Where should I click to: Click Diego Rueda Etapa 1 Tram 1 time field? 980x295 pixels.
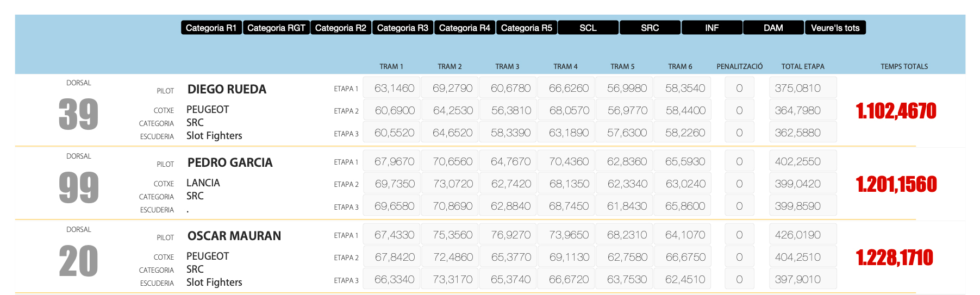coord(394,88)
